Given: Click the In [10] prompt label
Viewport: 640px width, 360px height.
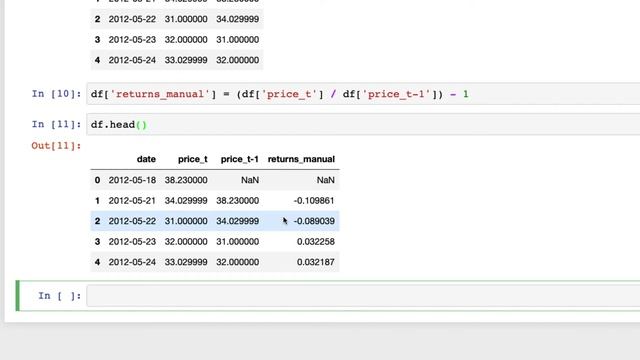Looking at the screenshot, I should pos(56,94).
